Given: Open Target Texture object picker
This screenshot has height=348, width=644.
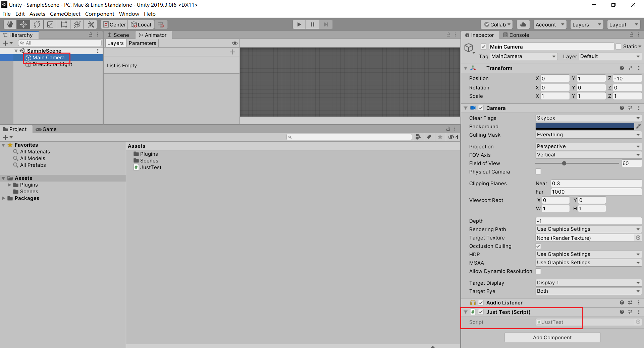Looking at the screenshot, I should click(x=638, y=238).
